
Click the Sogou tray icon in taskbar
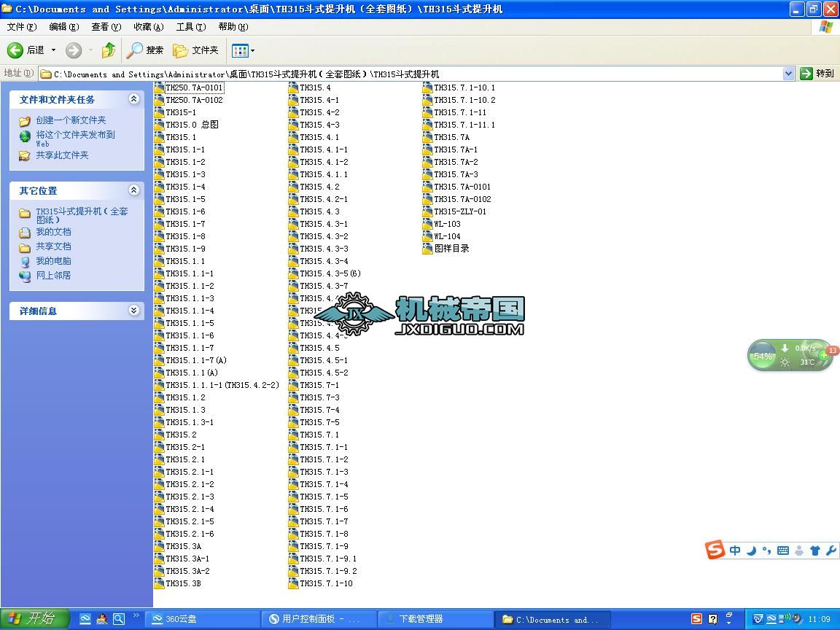click(x=696, y=619)
